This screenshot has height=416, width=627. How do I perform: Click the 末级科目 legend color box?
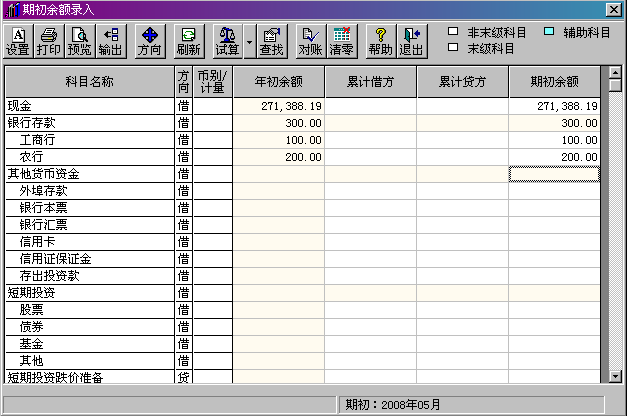[453, 47]
